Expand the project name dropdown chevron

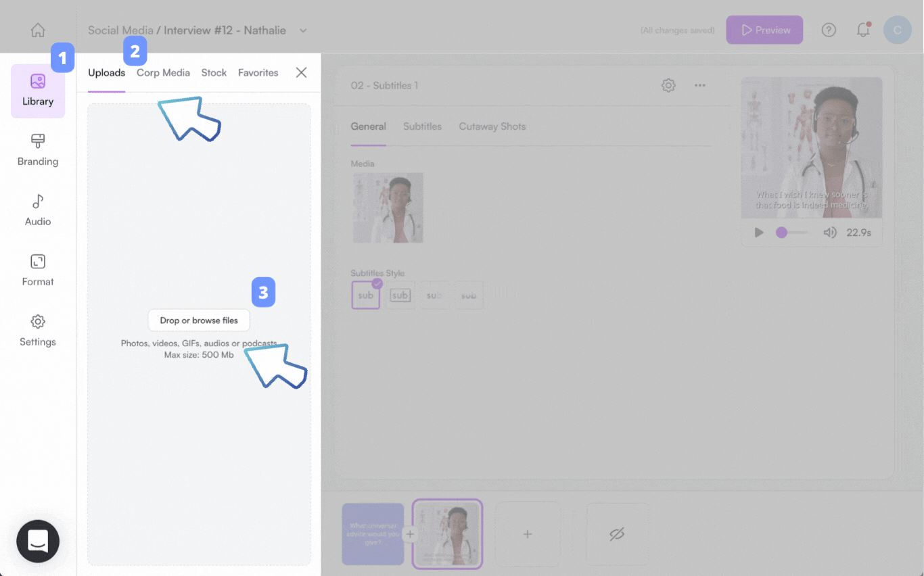[303, 30]
